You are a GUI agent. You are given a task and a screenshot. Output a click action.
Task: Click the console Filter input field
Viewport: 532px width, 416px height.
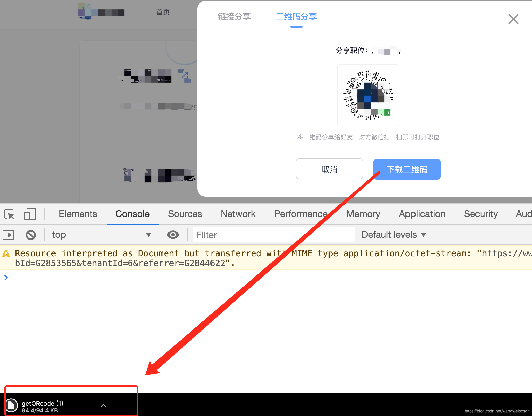coord(274,235)
